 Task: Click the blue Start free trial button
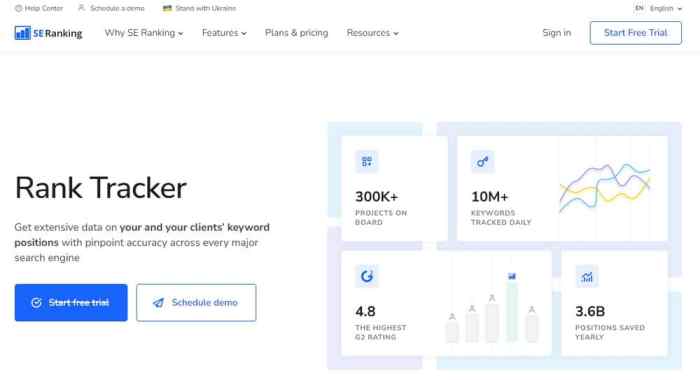point(71,302)
